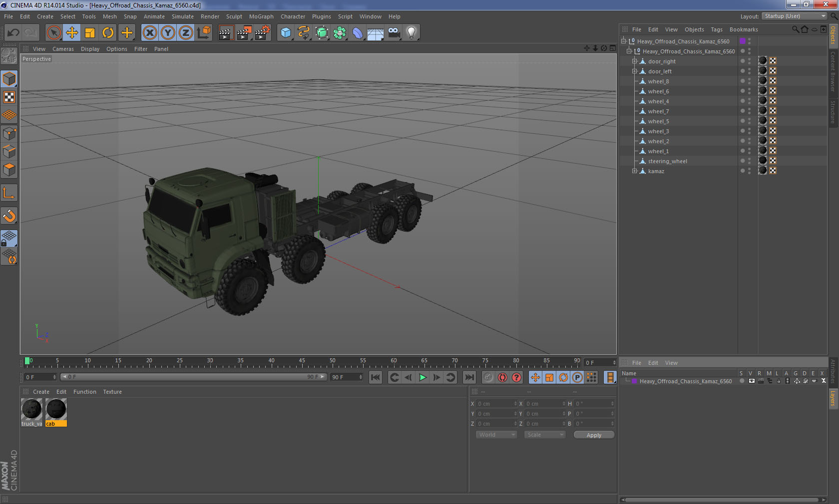
Task: Click the Apply button
Action: tap(594, 435)
